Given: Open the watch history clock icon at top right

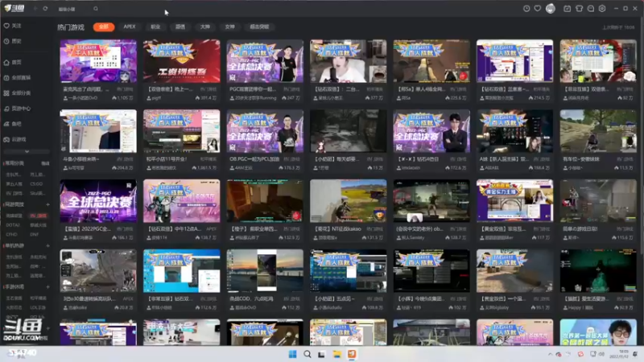Looking at the screenshot, I should coord(526,9).
